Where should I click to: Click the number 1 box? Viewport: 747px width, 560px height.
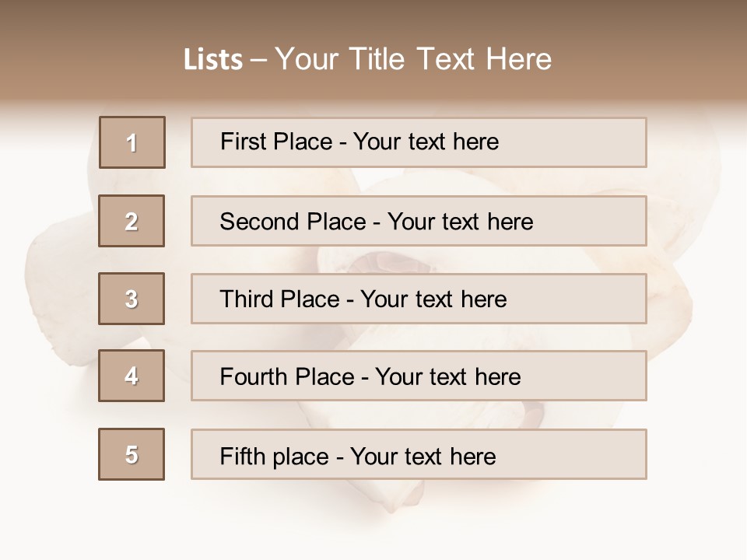[x=132, y=142]
